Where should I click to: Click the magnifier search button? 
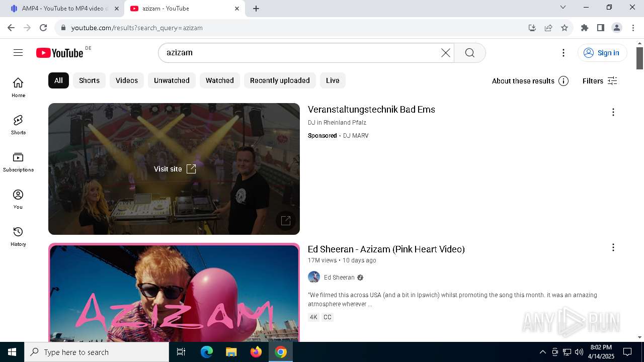pos(470,53)
